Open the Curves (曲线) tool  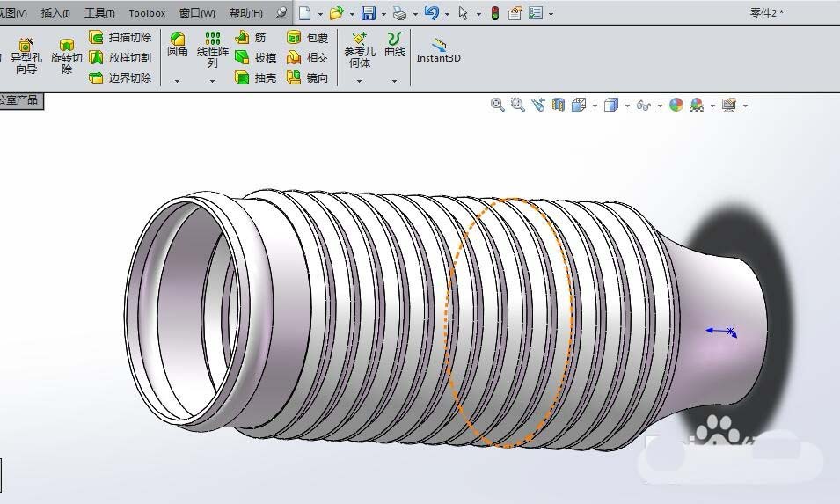[395, 45]
